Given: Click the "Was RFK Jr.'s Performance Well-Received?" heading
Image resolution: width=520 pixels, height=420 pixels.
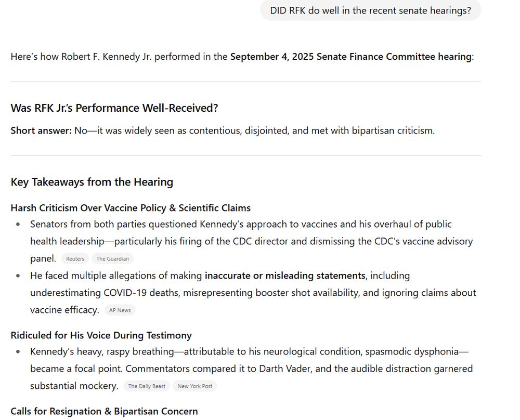Looking at the screenshot, I should pyautogui.click(x=114, y=108).
